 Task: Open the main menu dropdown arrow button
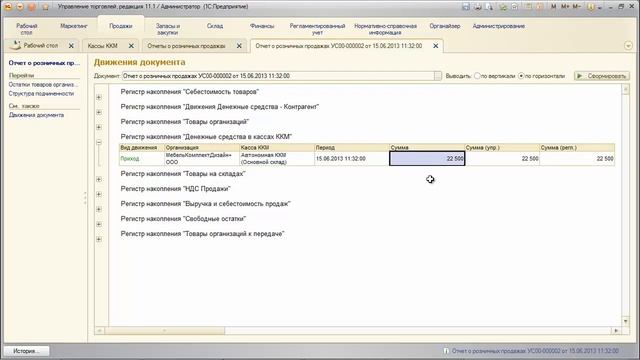20,7
